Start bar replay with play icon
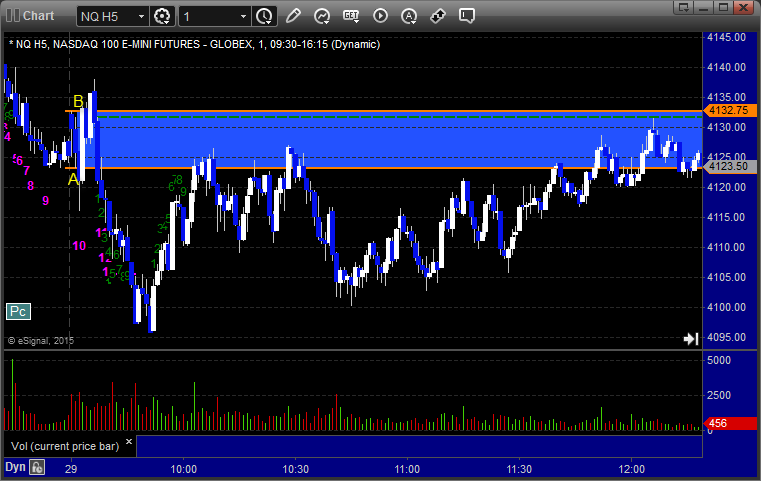 (380, 16)
